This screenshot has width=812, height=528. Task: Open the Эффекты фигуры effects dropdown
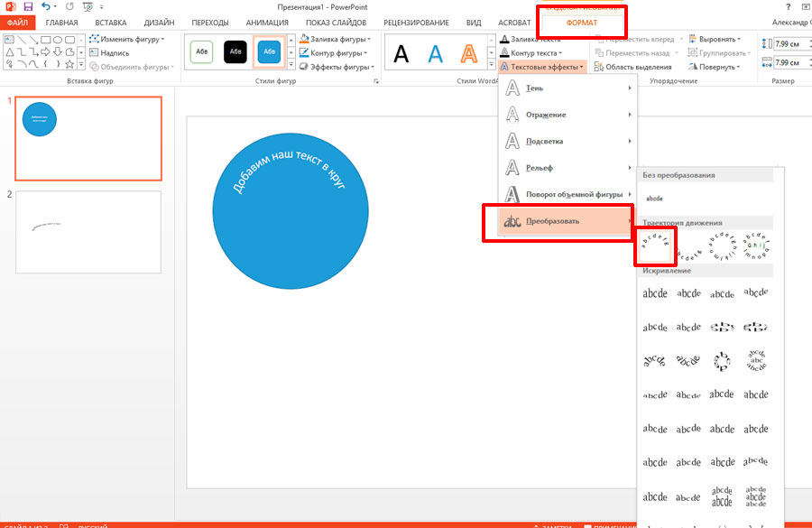click(x=337, y=67)
